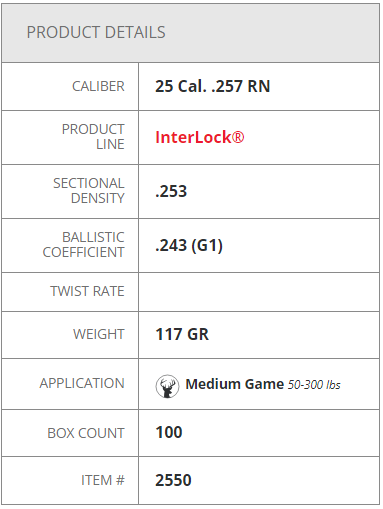Open the InterLock® product line link
Screen dimensions: 383x509
(200, 137)
